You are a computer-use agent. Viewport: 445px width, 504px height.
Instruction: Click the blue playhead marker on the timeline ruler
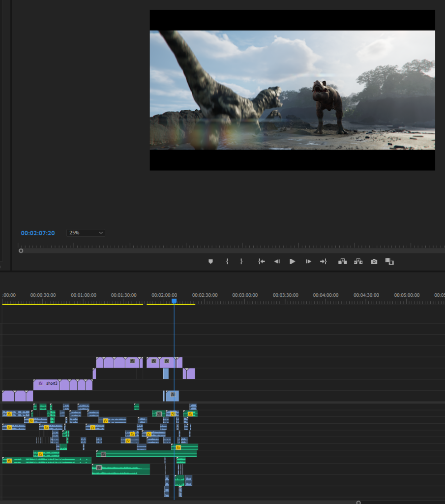174,301
